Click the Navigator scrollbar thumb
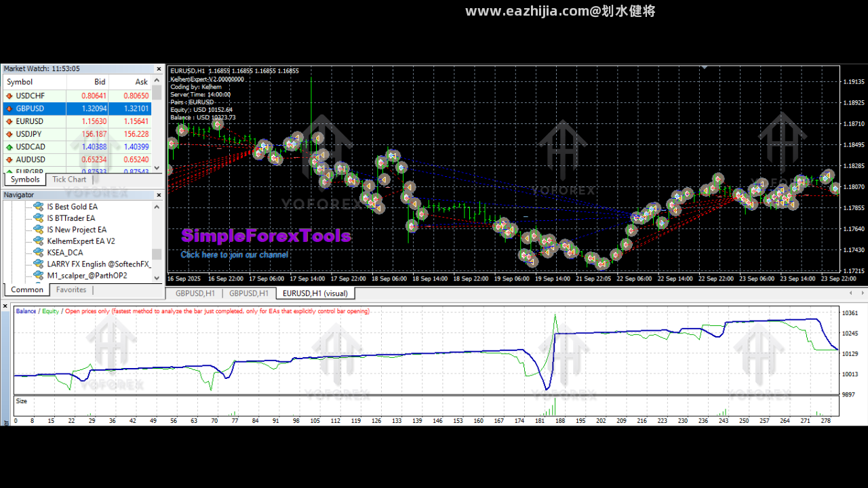The height and width of the screenshot is (488, 868). [x=157, y=254]
